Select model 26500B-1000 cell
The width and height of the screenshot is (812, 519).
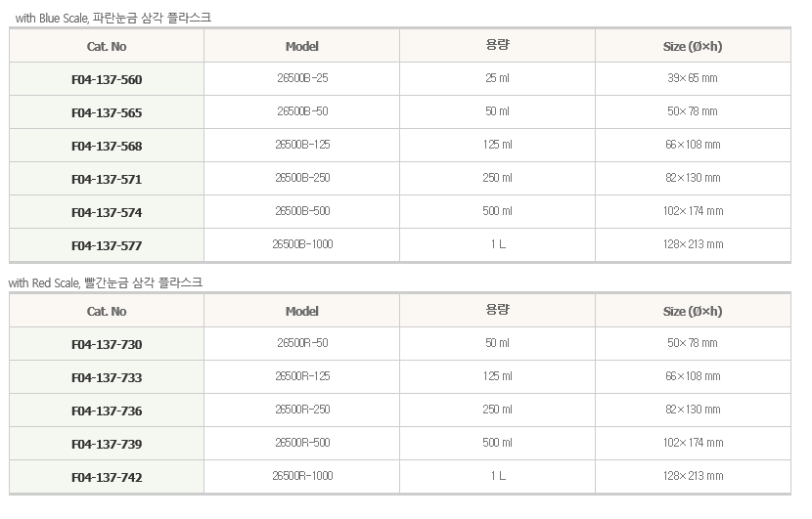(x=302, y=244)
